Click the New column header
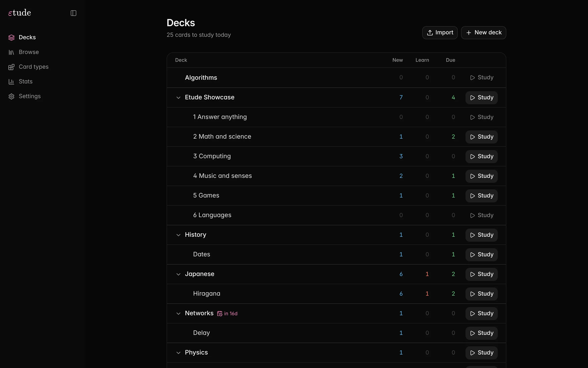This screenshot has width=588, height=368. (397, 60)
